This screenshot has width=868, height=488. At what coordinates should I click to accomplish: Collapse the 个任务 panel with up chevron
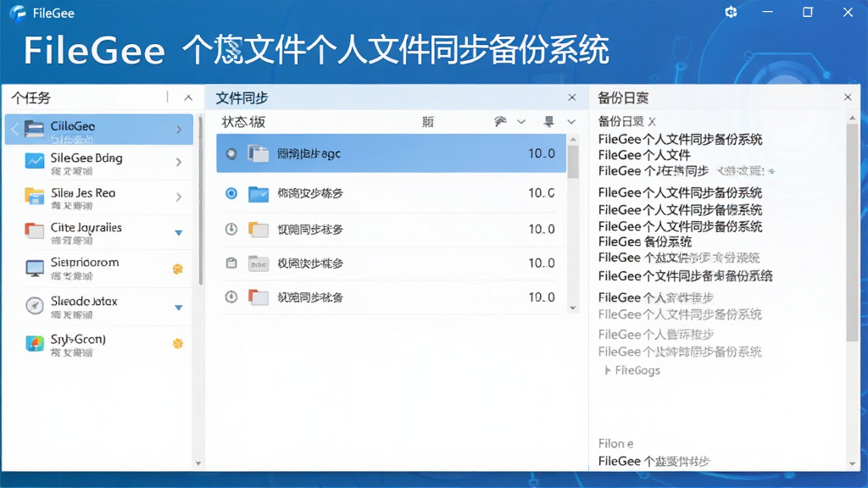tap(188, 98)
